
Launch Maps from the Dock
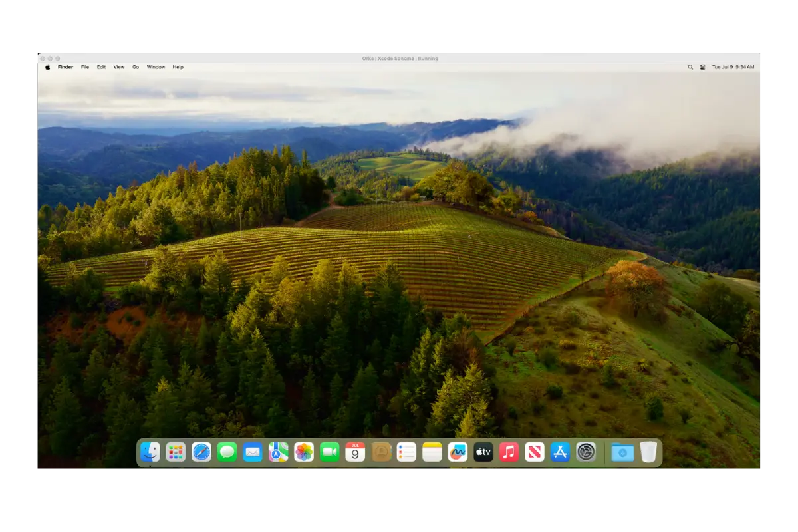click(x=278, y=452)
